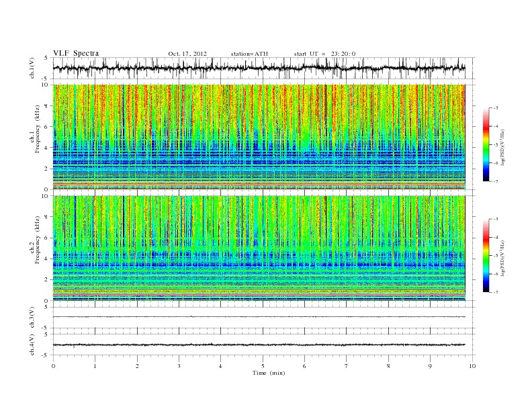Click time-axis tick label "7"

[x=347, y=366]
